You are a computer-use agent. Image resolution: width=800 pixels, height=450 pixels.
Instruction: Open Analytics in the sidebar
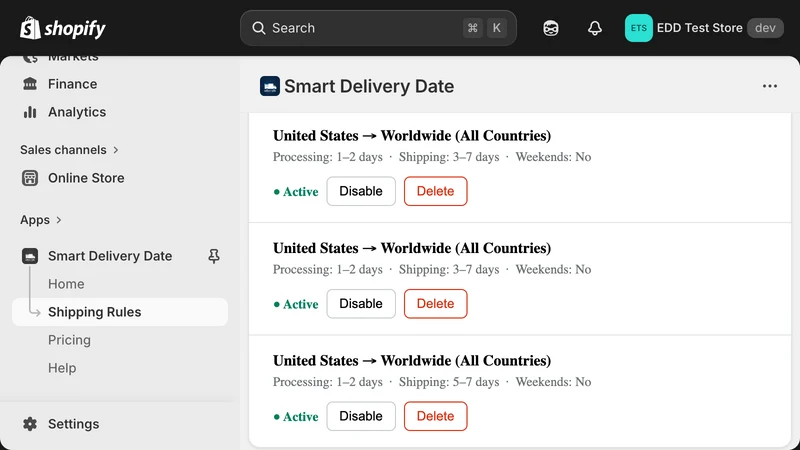click(77, 112)
